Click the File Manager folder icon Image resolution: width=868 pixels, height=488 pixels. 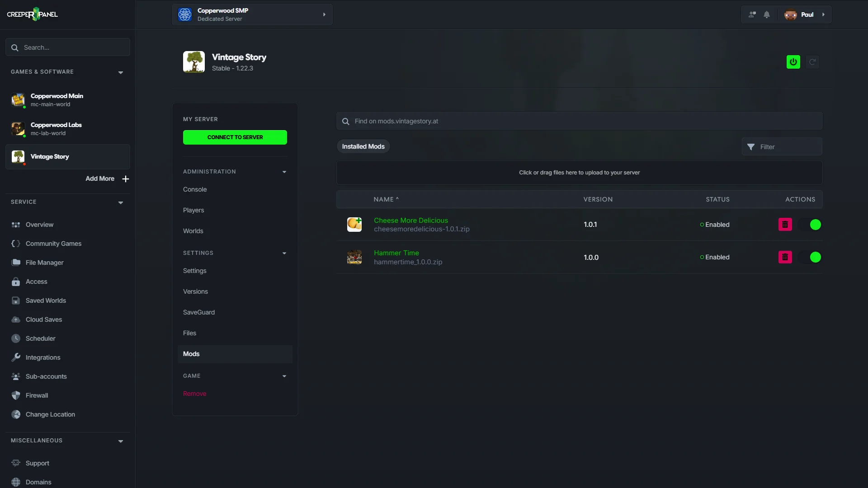tap(16, 263)
